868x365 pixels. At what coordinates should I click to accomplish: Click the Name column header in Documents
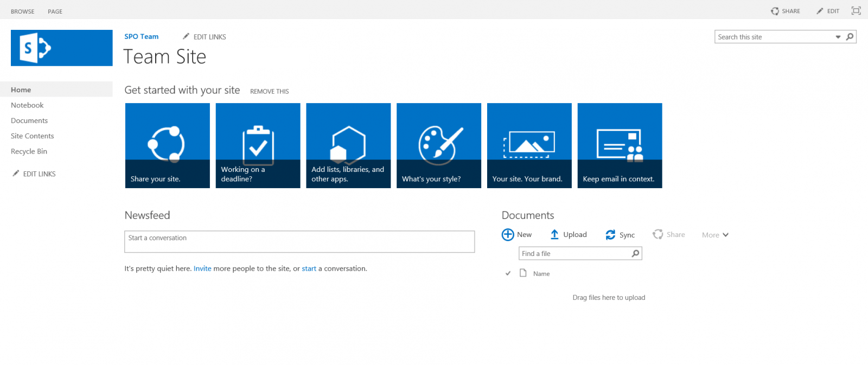point(541,274)
